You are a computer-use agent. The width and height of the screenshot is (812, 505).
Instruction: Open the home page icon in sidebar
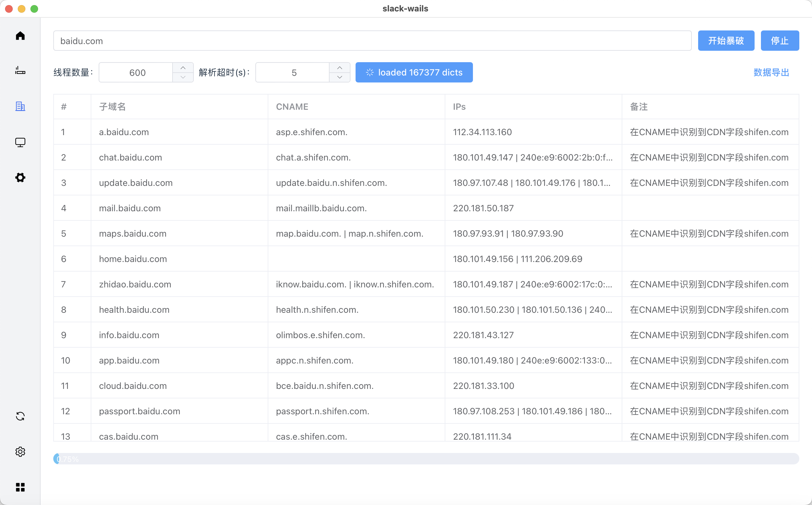[20, 36]
